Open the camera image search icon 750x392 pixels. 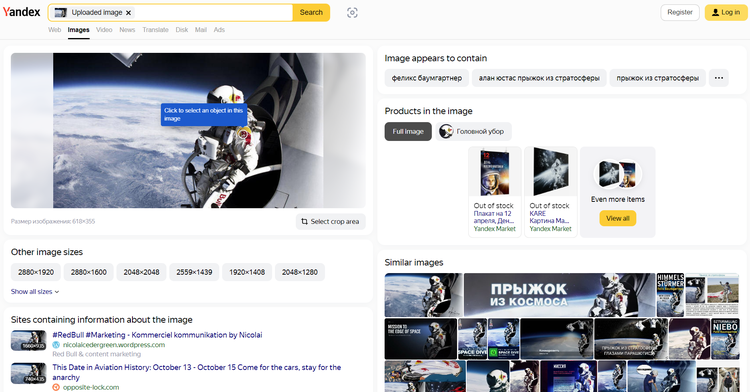coord(352,13)
